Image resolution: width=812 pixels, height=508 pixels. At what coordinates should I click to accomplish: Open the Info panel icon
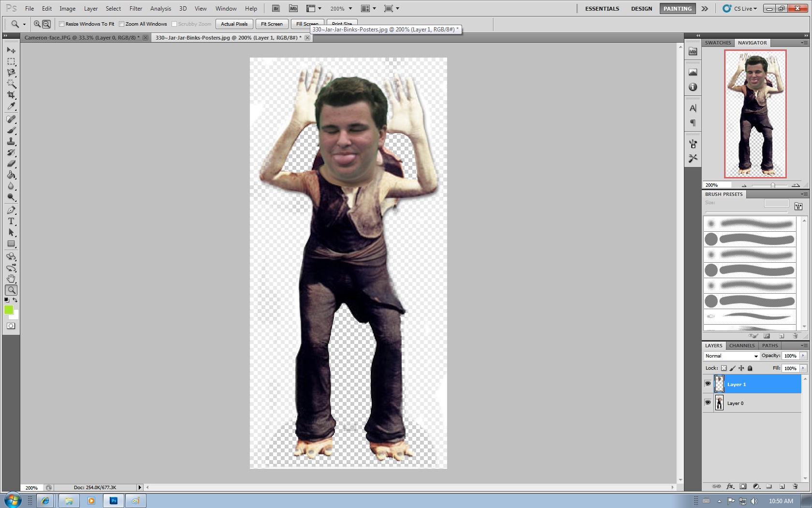693,87
